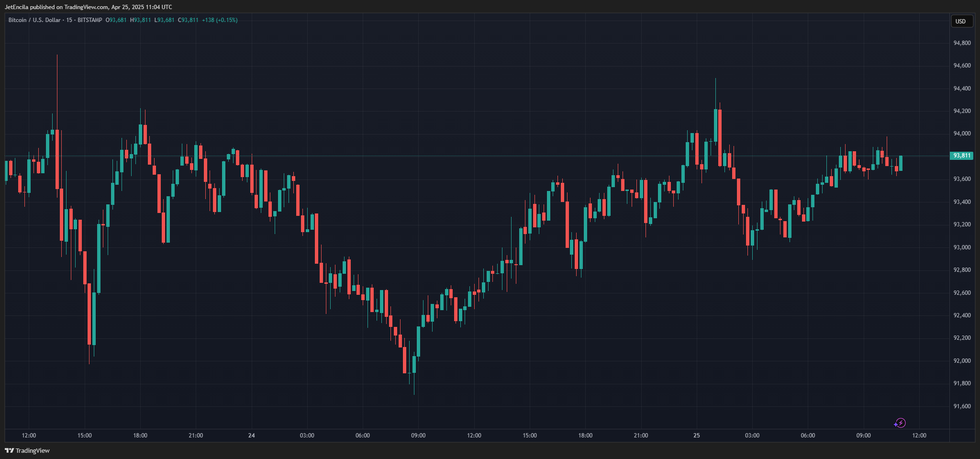
Task: Click the 92,800 price axis label
Action: (x=962, y=270)
